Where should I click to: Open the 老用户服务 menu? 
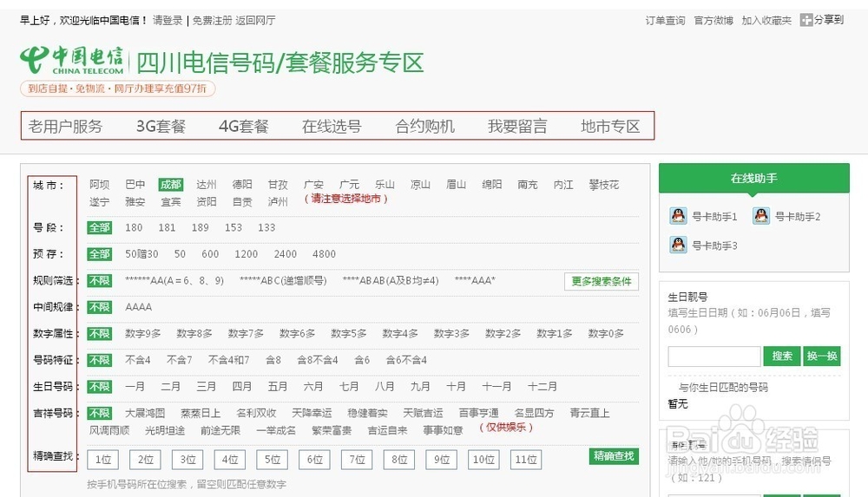(65, 126)
